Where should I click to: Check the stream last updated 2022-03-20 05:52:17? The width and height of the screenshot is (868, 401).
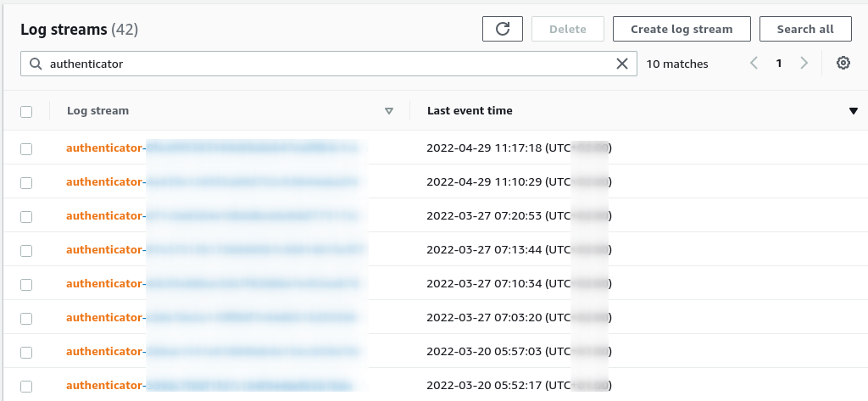point(26,386)
